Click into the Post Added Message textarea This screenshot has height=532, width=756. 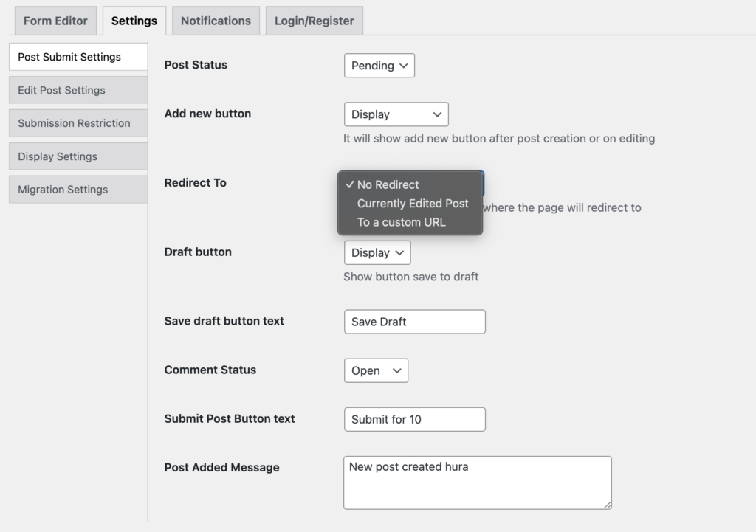[477, 483]
